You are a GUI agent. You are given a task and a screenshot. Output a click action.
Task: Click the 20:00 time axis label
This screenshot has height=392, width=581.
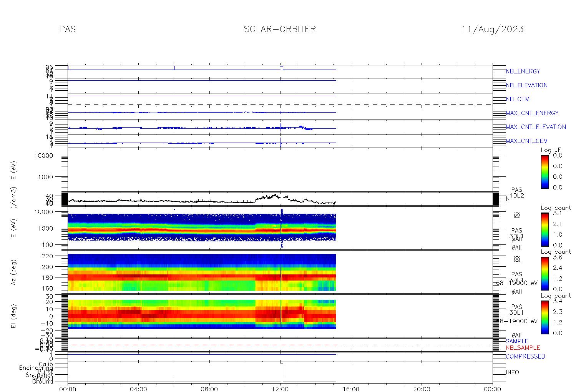(422, 389)
